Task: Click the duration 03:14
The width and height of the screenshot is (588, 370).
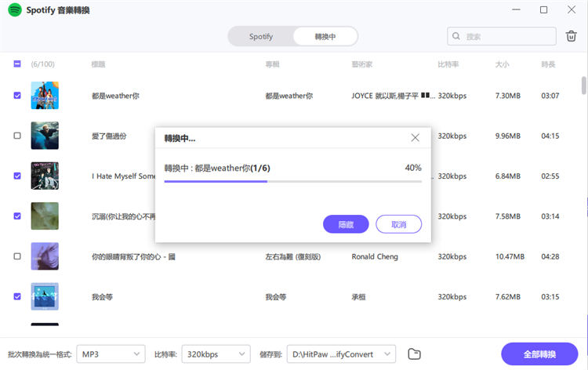Action: 550,216
